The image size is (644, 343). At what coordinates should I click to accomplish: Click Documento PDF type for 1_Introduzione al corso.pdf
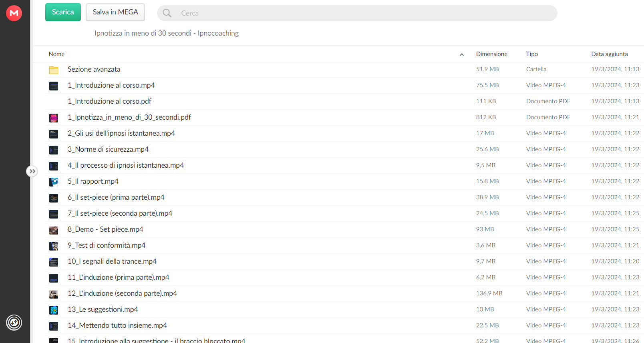[x=548, y=101]
